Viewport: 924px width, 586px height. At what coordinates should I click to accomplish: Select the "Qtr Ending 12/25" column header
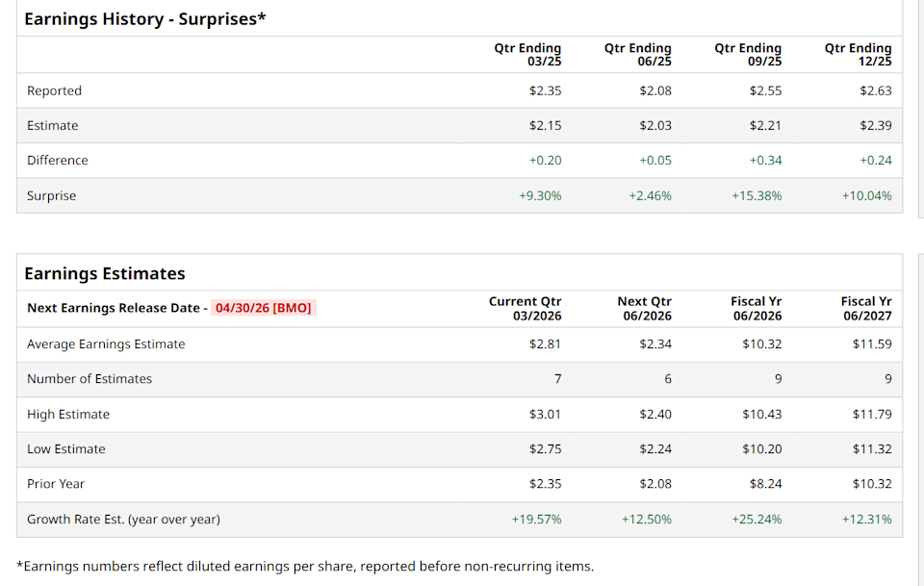[x=858, y=55]
